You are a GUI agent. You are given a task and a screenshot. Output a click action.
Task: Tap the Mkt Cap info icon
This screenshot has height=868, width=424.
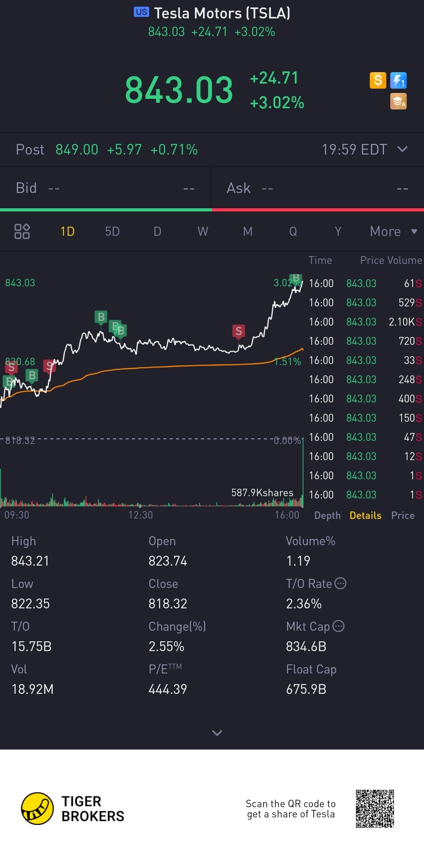click(338, 626)
